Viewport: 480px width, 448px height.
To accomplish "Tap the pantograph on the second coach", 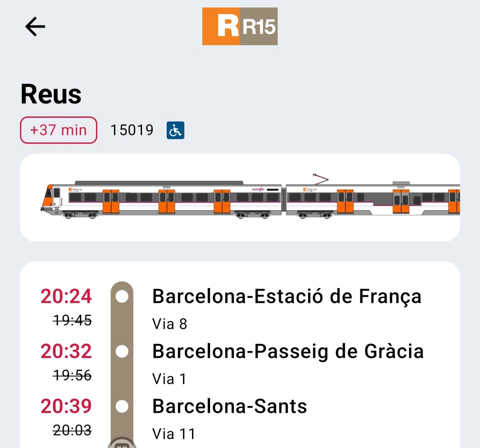I will (320, 179).
